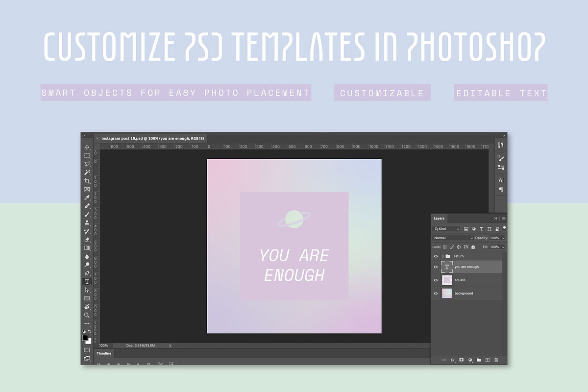Select the Zoom tool

click(87, 315)
